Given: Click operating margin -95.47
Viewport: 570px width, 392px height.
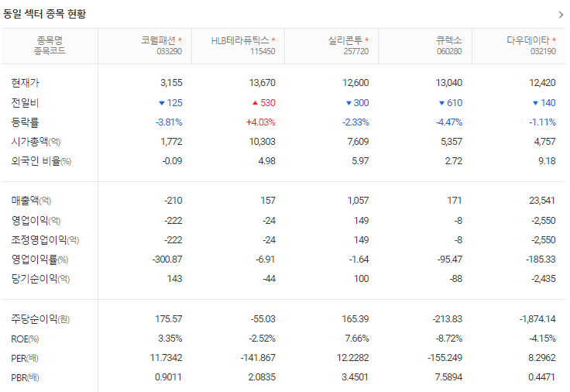Looking at the screenshot, I should coord(450,260).
